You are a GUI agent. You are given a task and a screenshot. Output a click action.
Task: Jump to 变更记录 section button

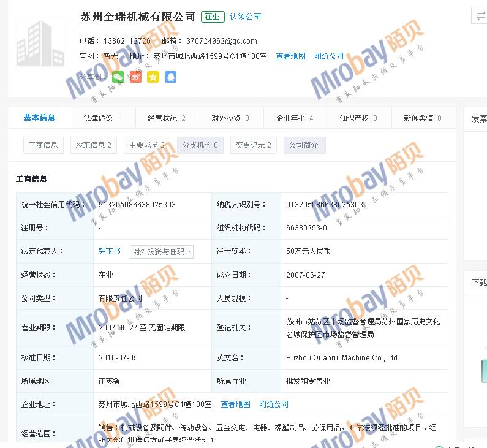tap(253, 145)
